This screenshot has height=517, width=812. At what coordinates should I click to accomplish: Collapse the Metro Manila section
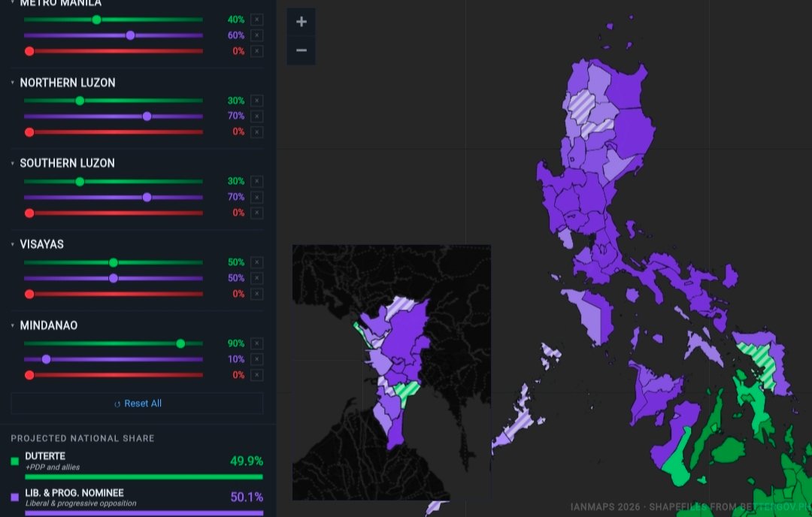13,2
